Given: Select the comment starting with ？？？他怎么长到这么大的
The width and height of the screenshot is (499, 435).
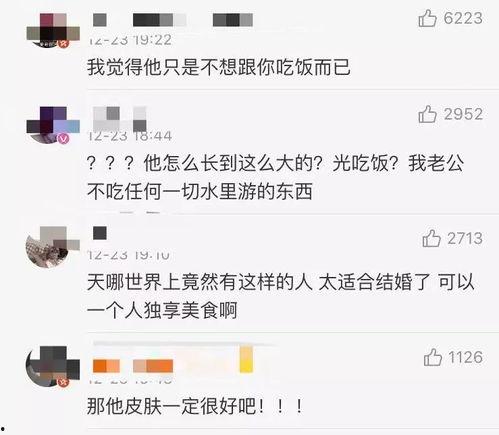Looking at the screenshot, I should [275, 177].
